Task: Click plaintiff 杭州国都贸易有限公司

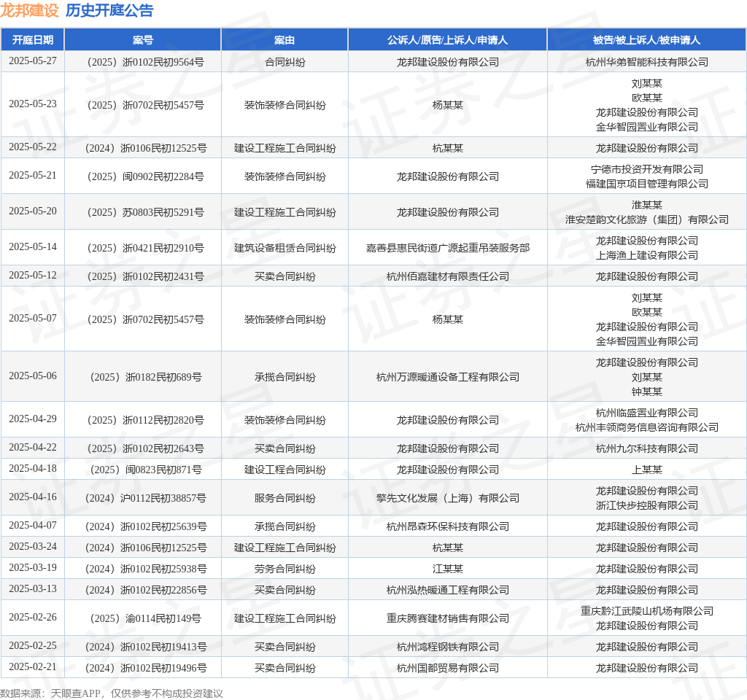Action: (447, 668)
